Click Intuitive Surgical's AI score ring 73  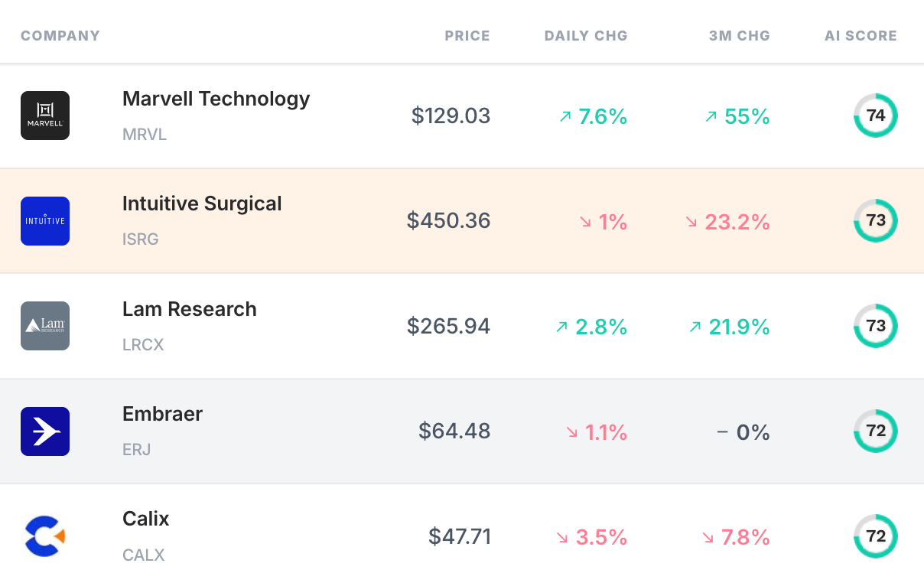(x=875, y=221)
